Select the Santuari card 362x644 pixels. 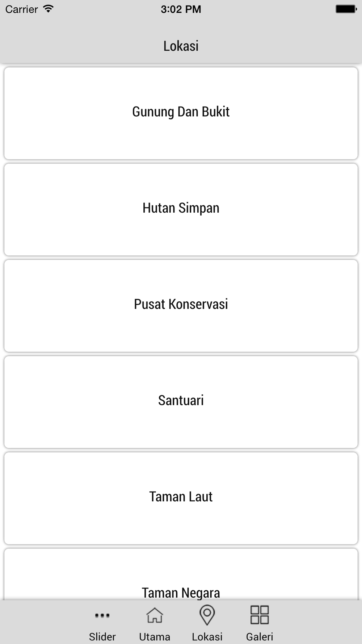tap(181, 402)
